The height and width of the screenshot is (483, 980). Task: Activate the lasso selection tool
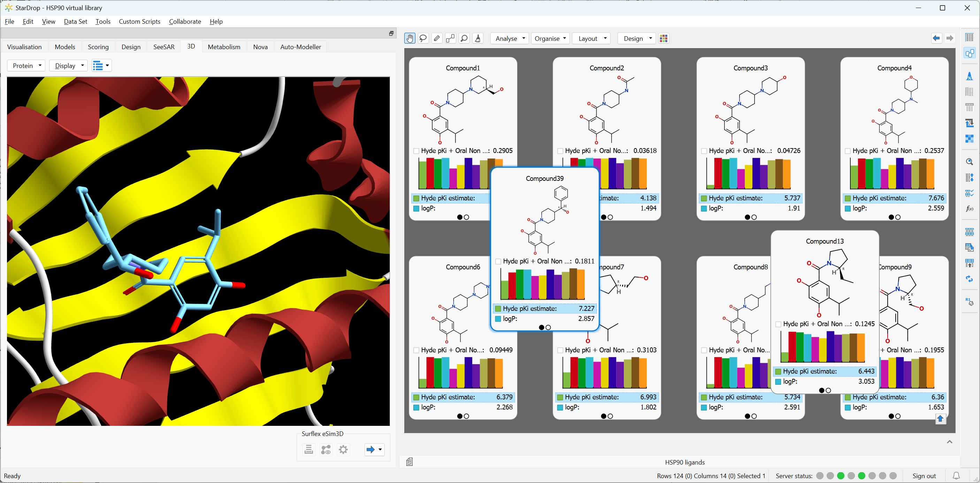423,38
